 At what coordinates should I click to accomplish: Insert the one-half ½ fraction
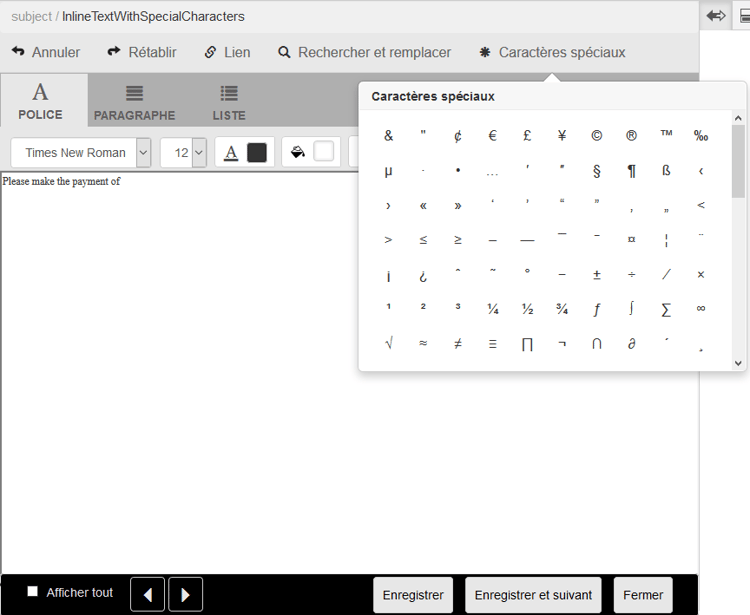click(x=527, y=309)
